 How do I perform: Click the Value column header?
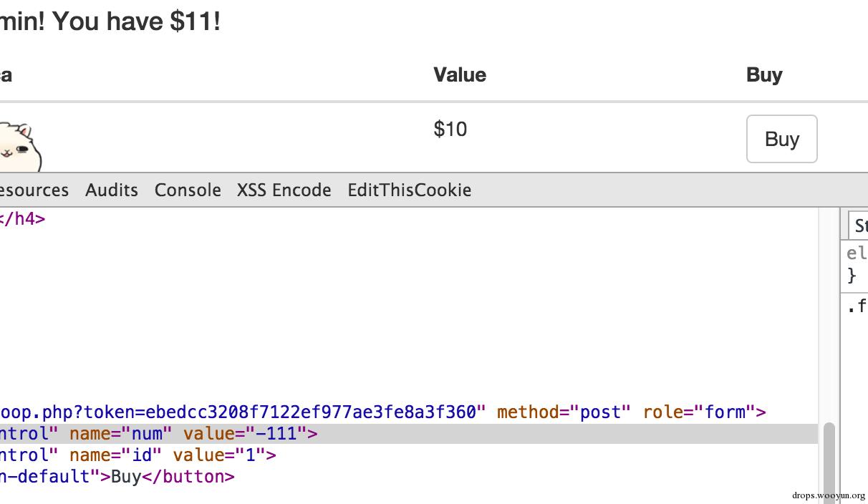point(460,75)
